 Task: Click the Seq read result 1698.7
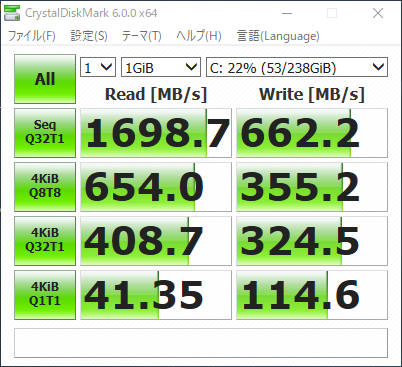(x=156, y=133)
